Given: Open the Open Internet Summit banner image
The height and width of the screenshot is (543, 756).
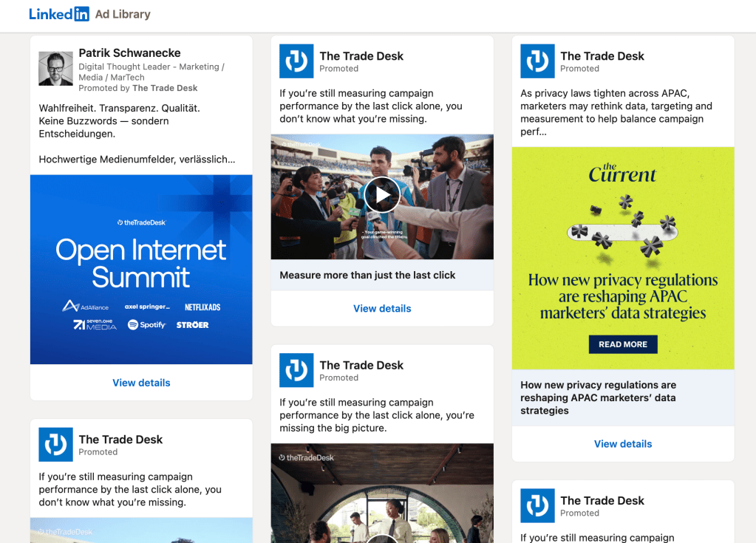Looking at the screenshot, I should pos(141,269).
